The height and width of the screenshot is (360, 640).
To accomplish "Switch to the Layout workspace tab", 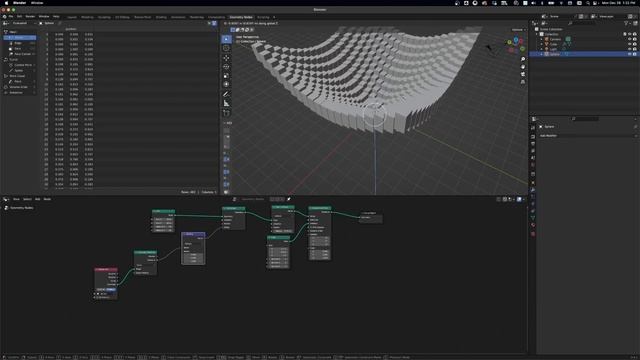I will pyautogui.click(x=72, y=17).
